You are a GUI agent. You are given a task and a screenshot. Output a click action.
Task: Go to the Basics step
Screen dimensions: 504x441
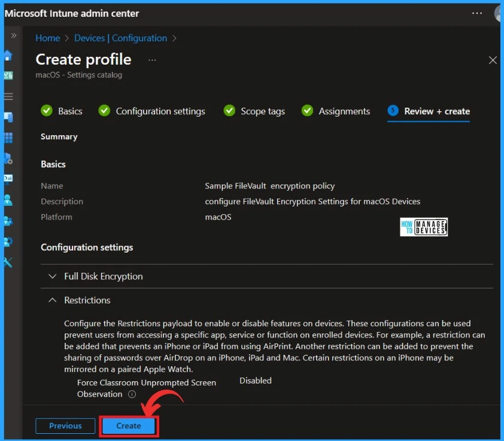click(62, 111)
